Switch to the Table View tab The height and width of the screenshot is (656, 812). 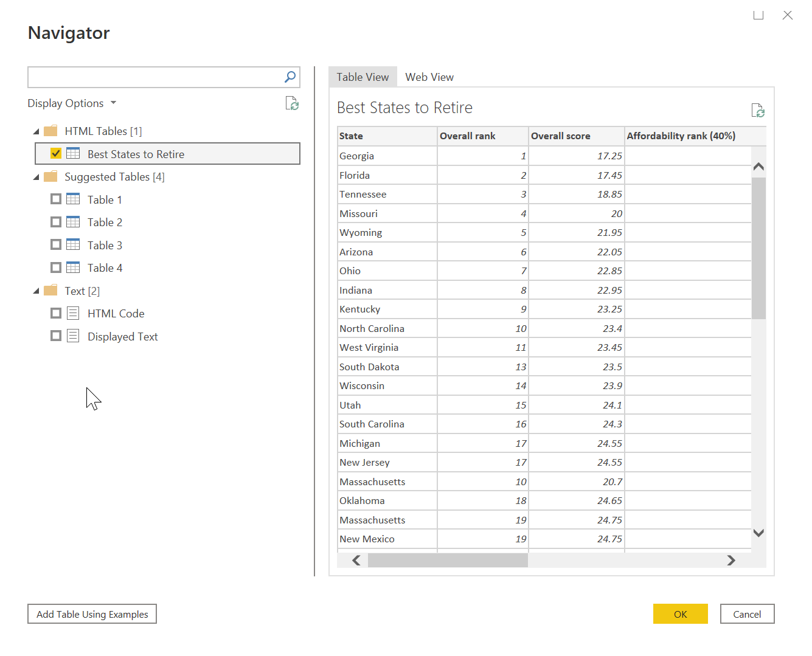coord(363,77)
